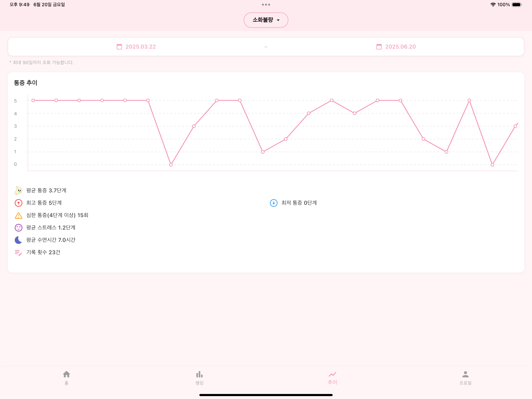Tap the three-dot multitasking indicator

(x=266, y=5)
